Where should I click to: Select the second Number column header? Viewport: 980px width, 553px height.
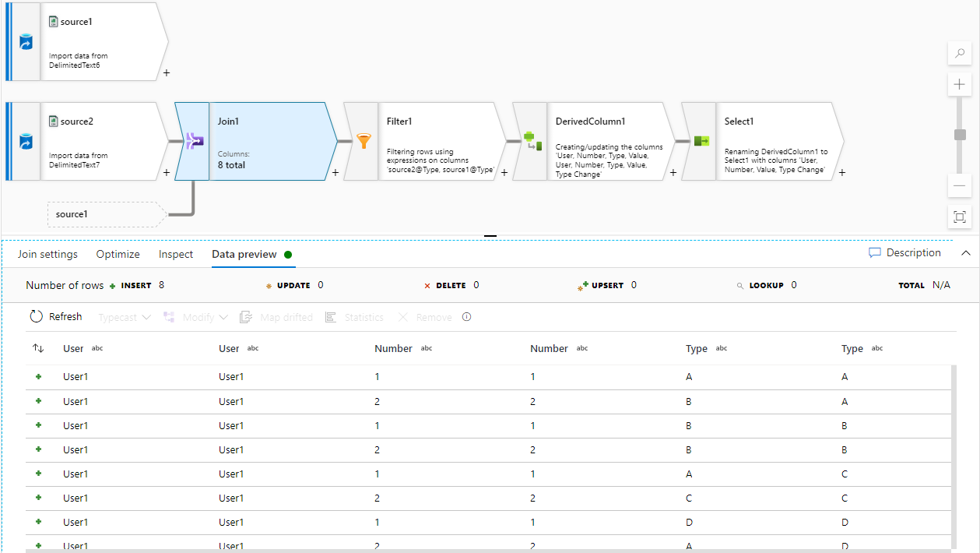[549, 348]
